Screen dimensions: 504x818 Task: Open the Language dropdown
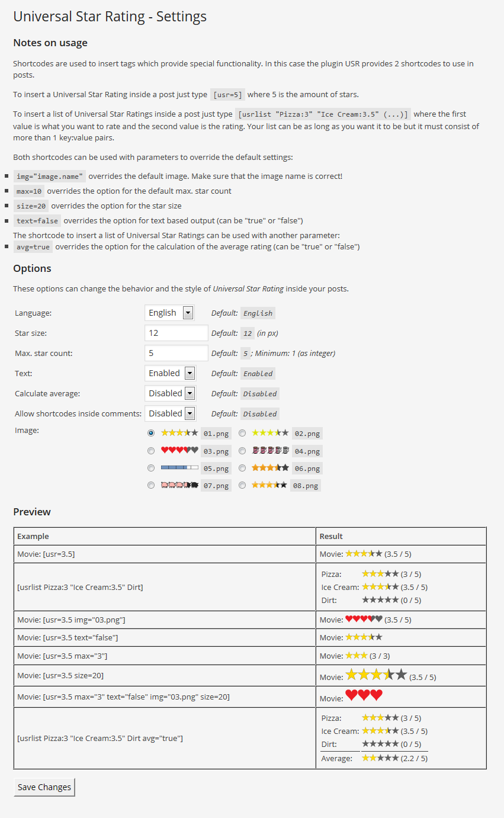(170, 313)
